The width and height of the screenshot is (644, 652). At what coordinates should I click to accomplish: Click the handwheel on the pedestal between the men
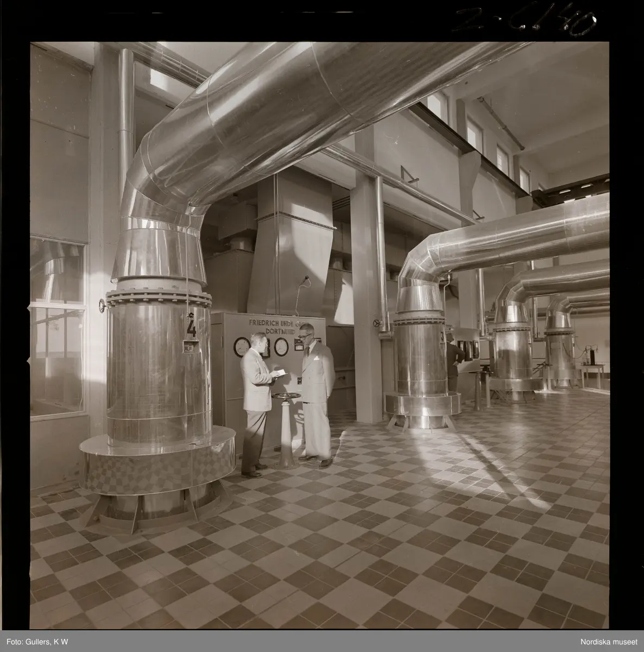click(x=286, y=396)
